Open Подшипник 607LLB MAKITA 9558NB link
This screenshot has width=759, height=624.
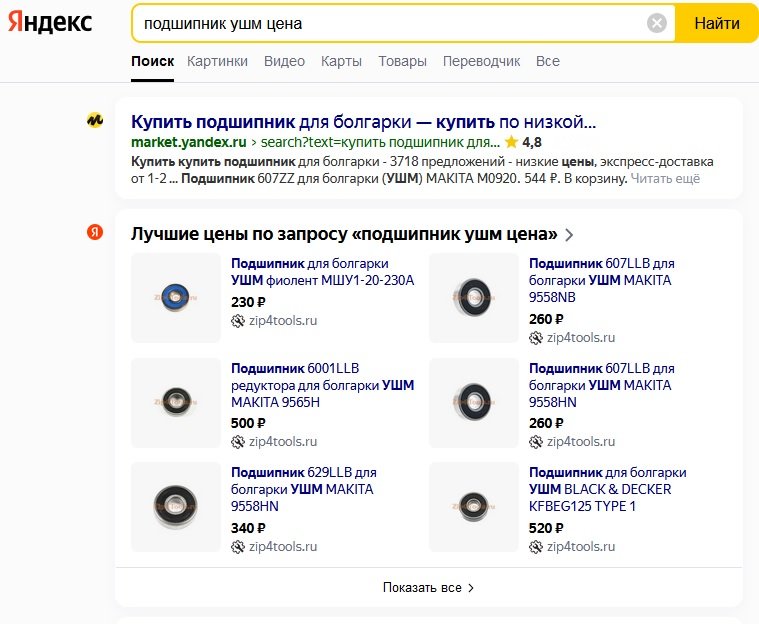601,280
